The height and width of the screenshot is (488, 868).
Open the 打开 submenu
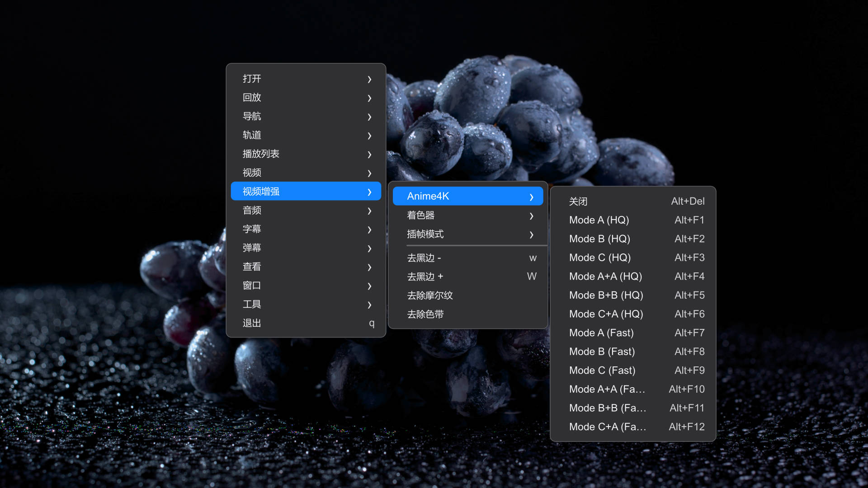[306, 79]
